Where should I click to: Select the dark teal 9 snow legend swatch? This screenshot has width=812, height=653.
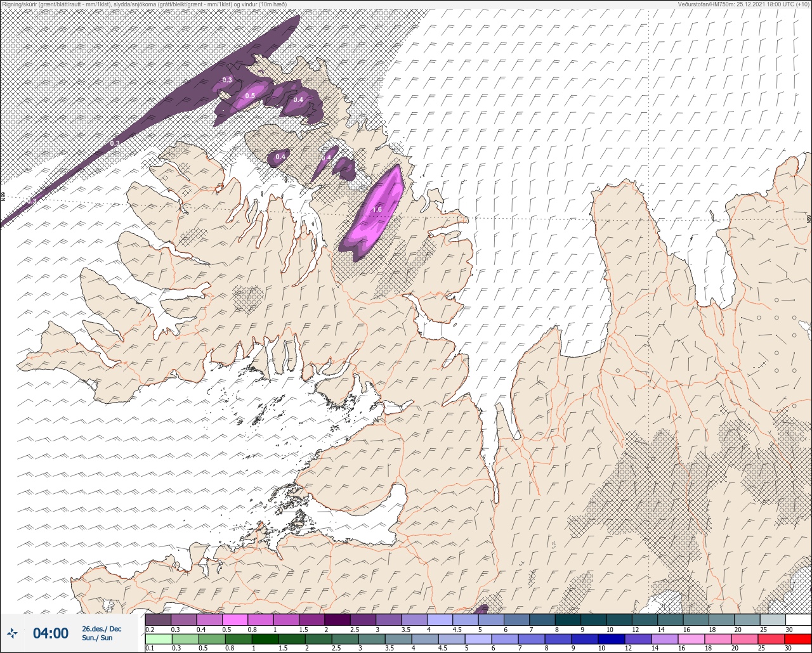click(594, 619)
